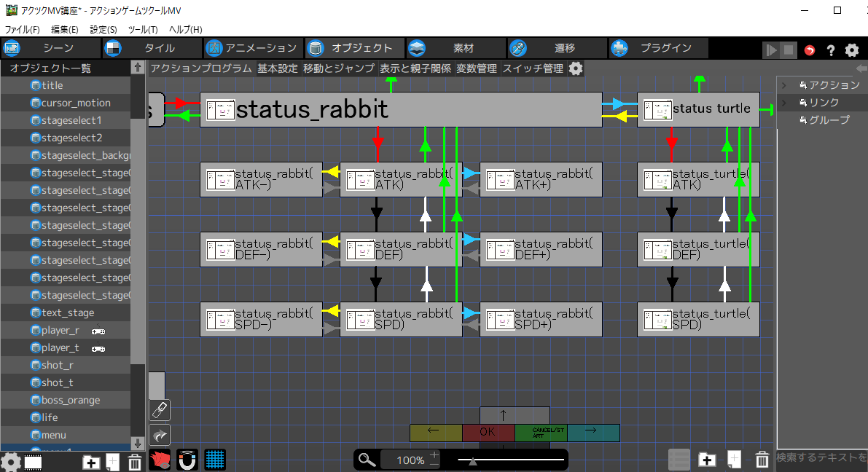This screenshot has height=472, width=868.
Task: Click the red undo arrow icon
Action: coord(810,50)
